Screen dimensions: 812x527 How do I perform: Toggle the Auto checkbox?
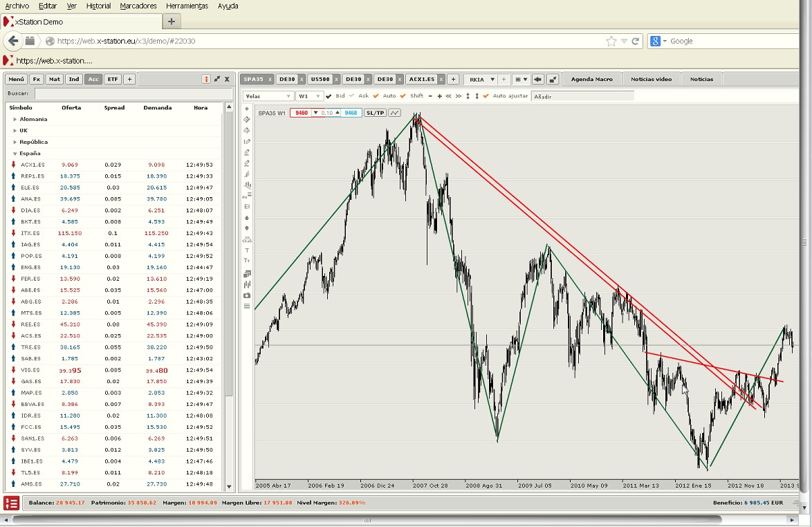(376, 96)
